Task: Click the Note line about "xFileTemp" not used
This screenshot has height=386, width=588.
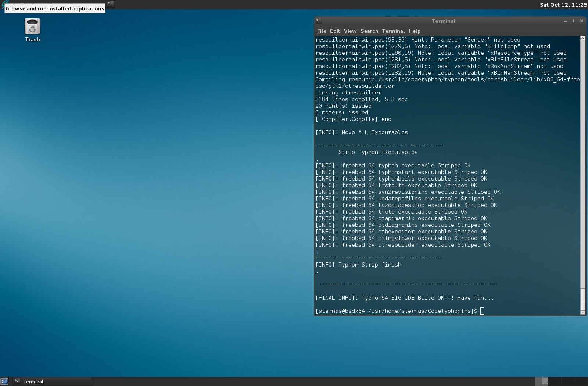Action: [433, 46]
